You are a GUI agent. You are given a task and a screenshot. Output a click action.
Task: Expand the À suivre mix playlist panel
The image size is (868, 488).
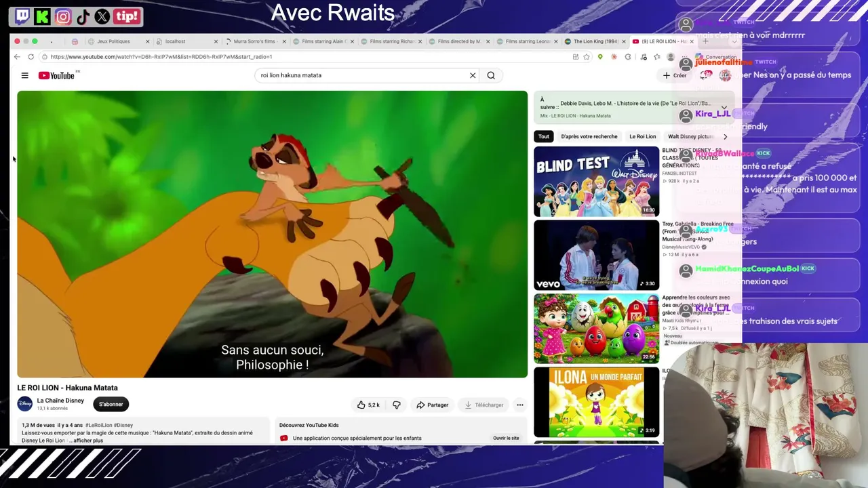click(724, 108)
